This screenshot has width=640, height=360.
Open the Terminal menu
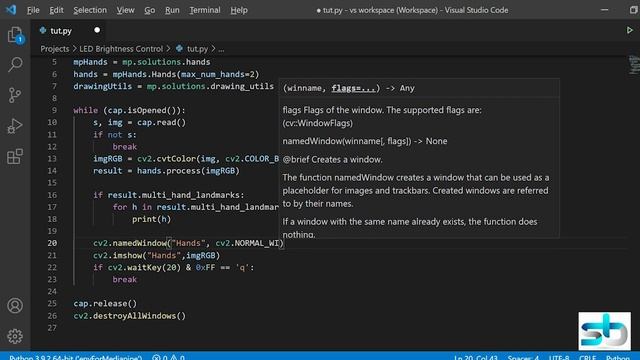point(204,10)
